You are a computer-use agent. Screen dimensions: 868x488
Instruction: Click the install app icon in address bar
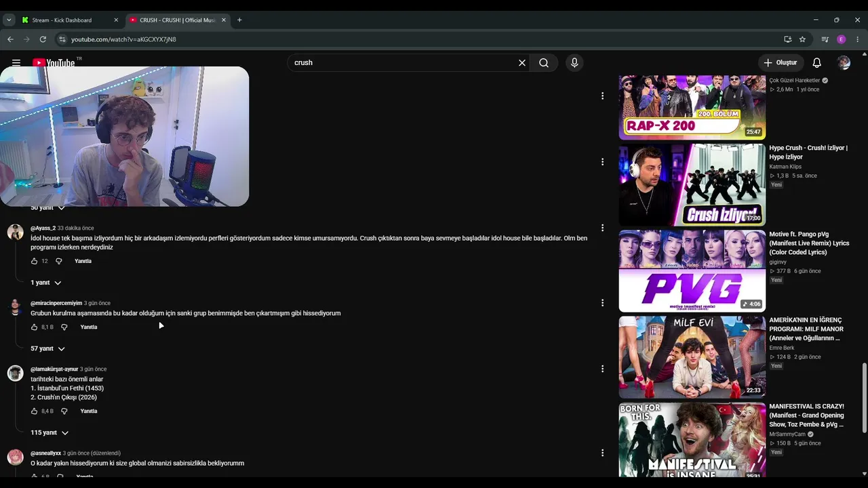point(787,39)
